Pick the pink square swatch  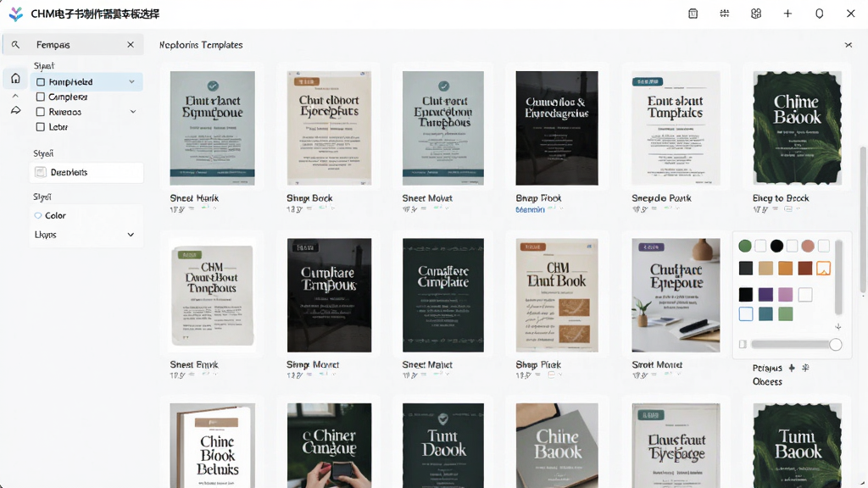(786, 294)
